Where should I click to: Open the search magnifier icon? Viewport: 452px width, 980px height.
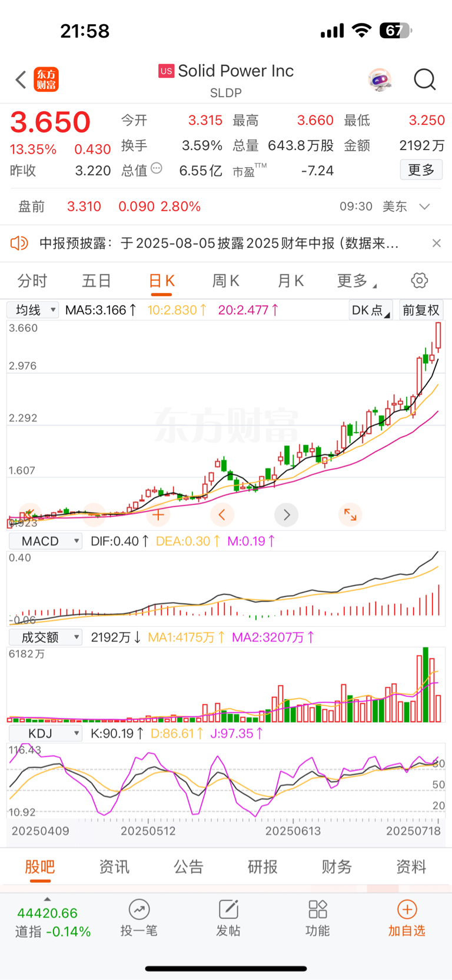424,79
